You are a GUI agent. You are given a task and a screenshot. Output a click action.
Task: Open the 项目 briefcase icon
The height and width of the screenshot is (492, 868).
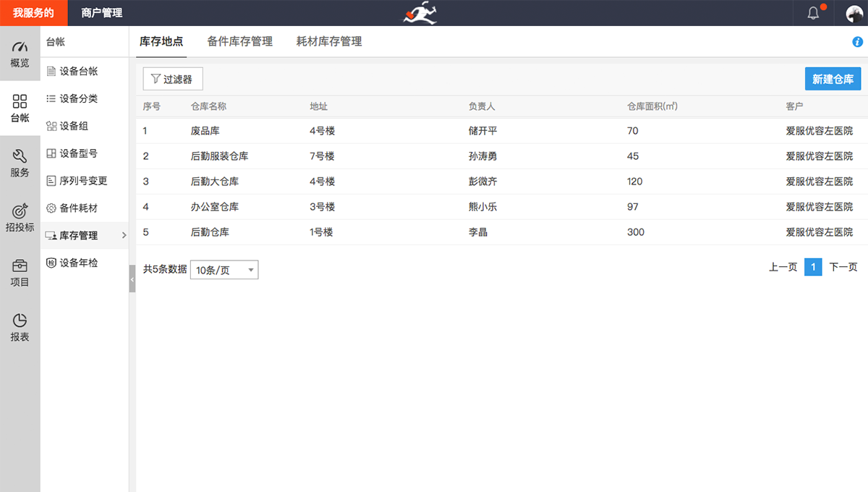[20, 266]
